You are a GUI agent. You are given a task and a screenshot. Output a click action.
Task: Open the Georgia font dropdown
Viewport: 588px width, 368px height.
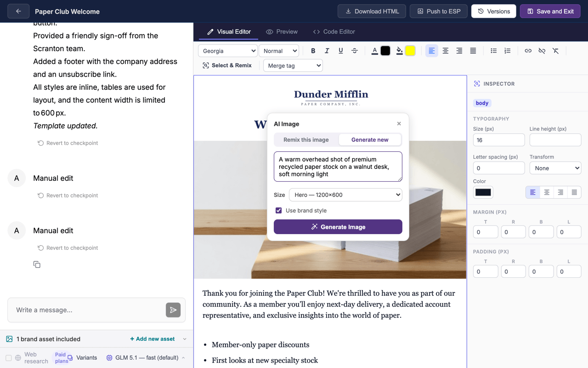(227, 51)
